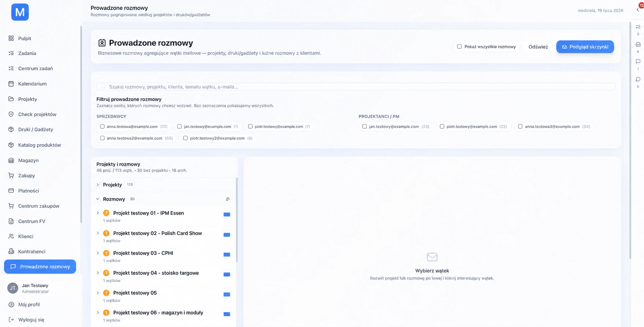Click the blue mail button for Projekt testowy 06
644x327 pixels.
(x=227, y=314)
